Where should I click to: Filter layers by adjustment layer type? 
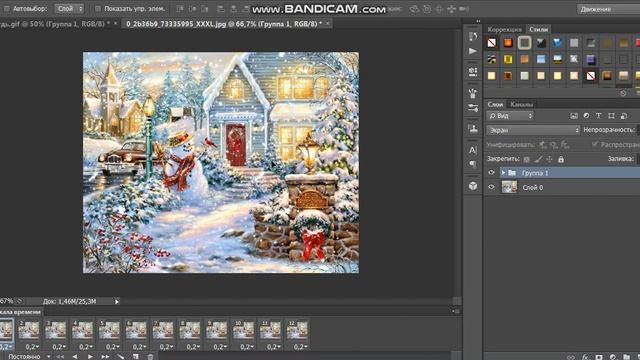(587, 116)
